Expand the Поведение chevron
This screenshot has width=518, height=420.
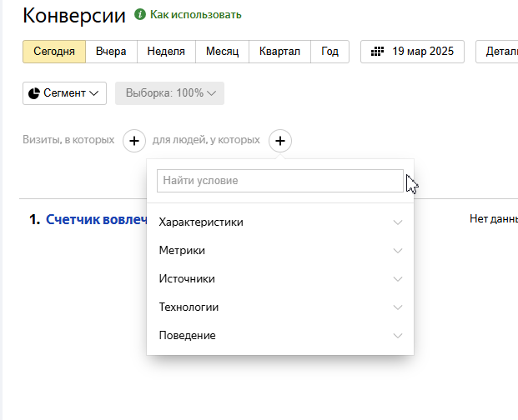pyautogui.click(x=398, y=336)
